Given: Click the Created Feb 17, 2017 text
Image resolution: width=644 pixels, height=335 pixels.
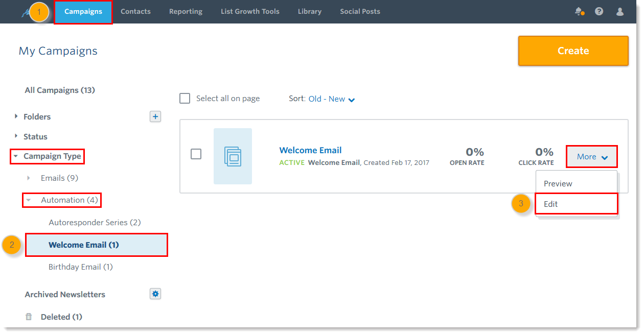Looking at the screenshot, I should click(397, 163).
